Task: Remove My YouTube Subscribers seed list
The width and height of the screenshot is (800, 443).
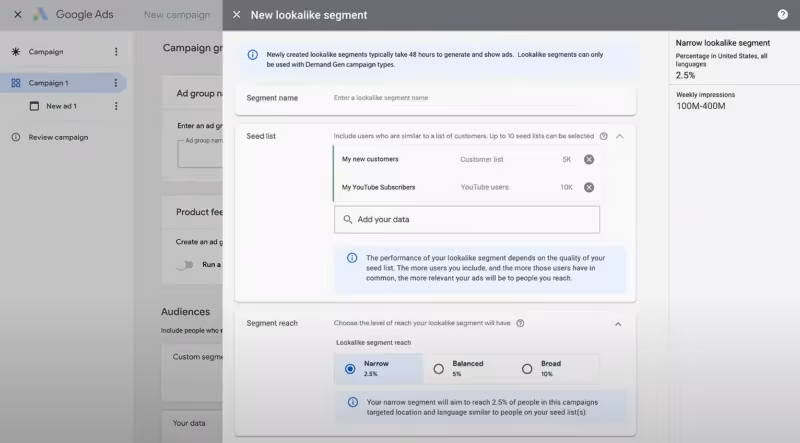Action: (x=589, y=187)
